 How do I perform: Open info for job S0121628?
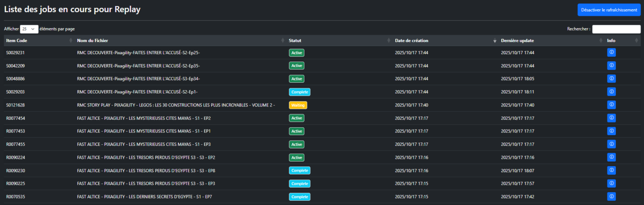click(x=611, y=105)
